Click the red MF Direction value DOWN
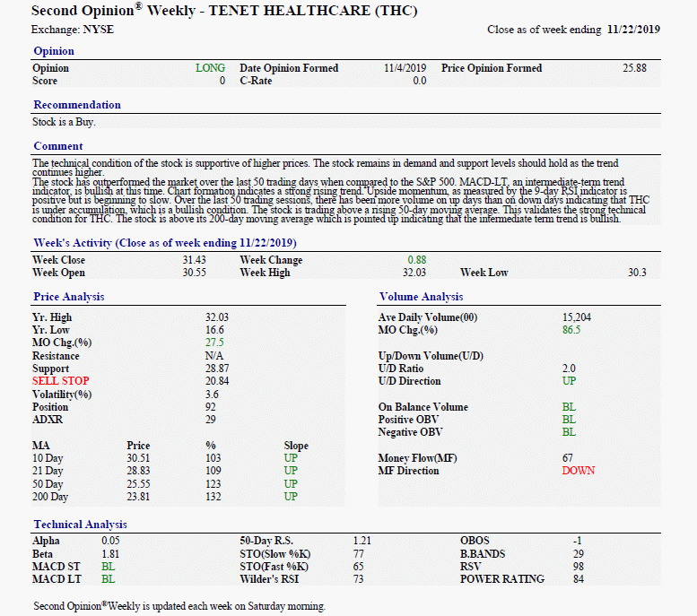The height and width of the screenshot is (616, 697). click(x=579, y=471)
